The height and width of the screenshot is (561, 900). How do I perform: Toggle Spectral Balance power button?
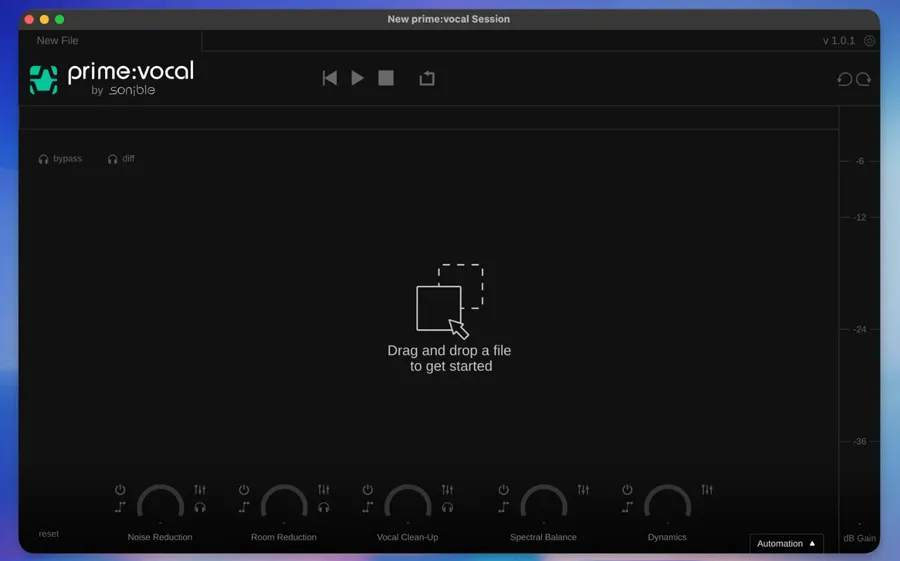coord(504,490)
